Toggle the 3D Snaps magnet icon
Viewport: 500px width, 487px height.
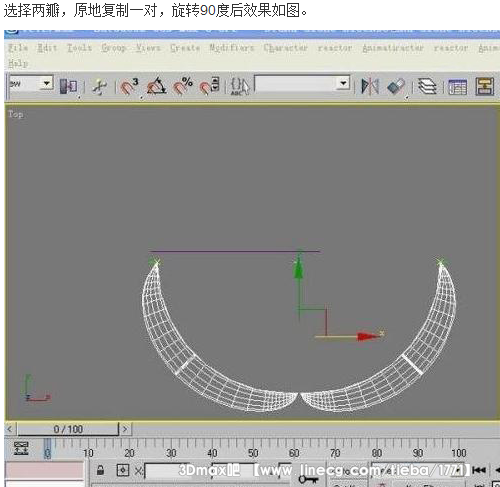129,87
